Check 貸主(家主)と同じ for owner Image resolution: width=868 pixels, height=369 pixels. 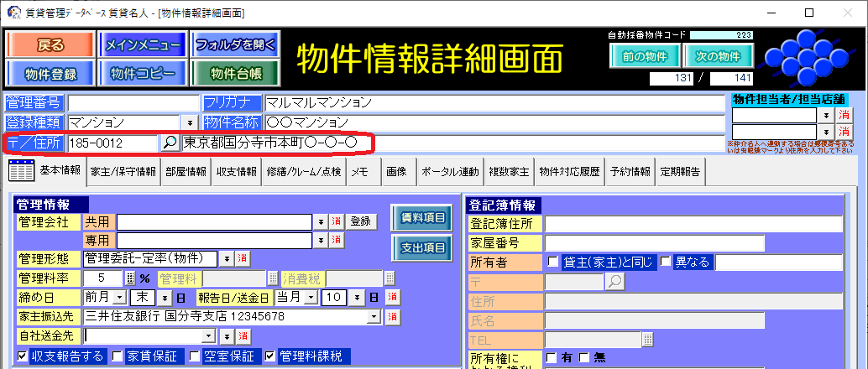tap(552, 262)
